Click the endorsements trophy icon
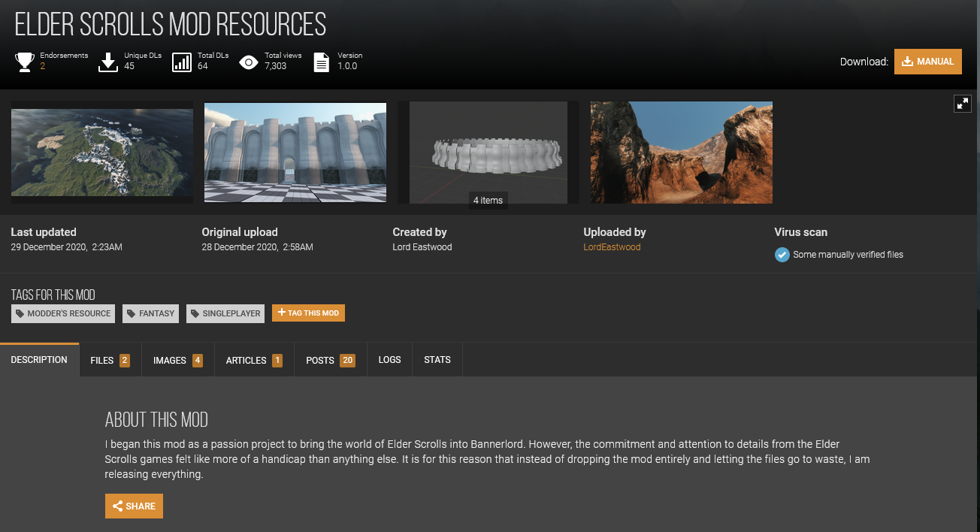 [x=25, y=62]
